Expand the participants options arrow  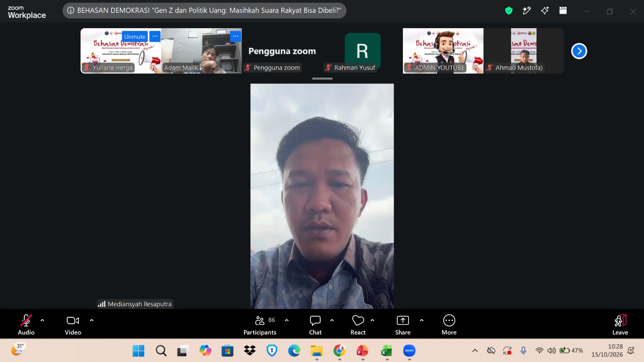(287, 321)
